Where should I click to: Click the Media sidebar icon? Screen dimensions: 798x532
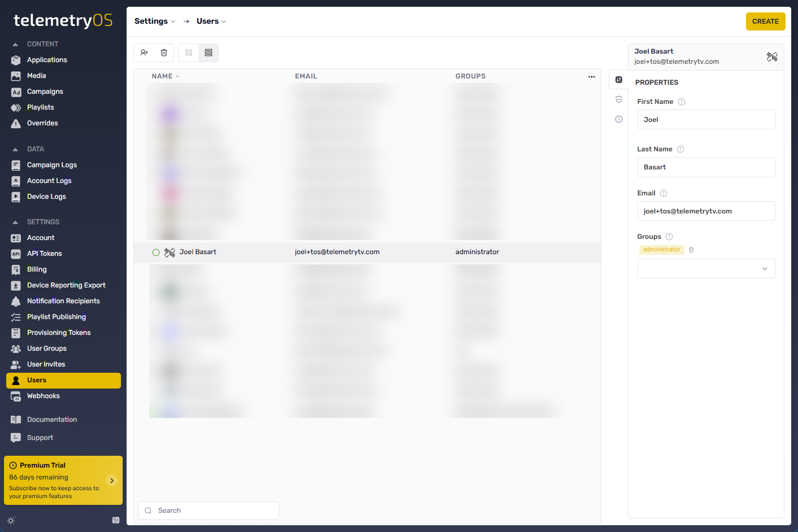click(16, 76)
